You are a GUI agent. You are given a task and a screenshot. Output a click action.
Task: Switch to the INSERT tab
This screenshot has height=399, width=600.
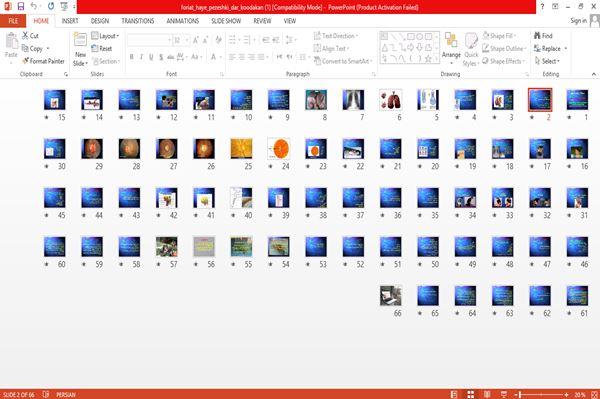coord(70,21)
